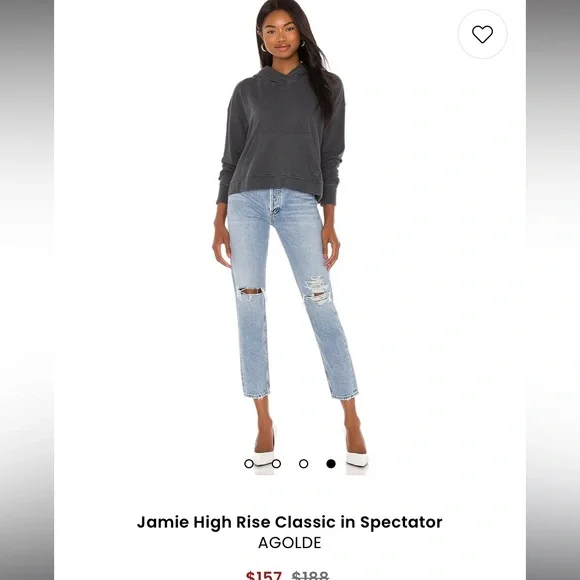
Task: Select the second carousel dot
Action: pyautogui.click(x=276, y=463)
